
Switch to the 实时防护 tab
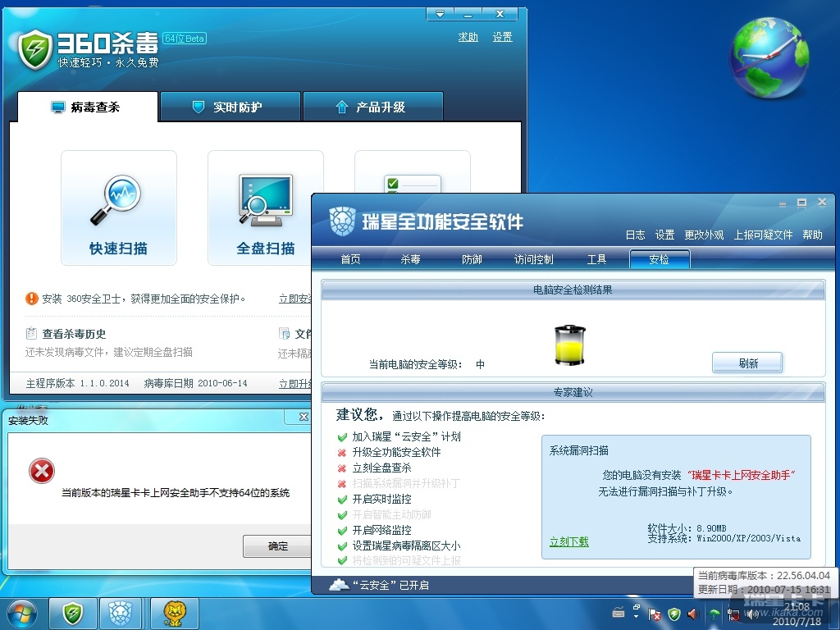tap(231, 107)
